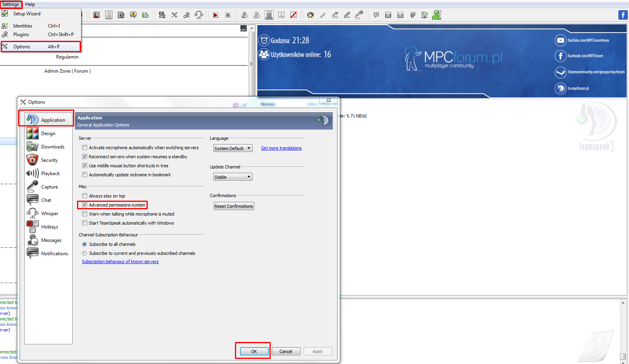Toggle Use middle mouse button shortcuts
Viewport: 629px width, 364px height.
[84, 166]
